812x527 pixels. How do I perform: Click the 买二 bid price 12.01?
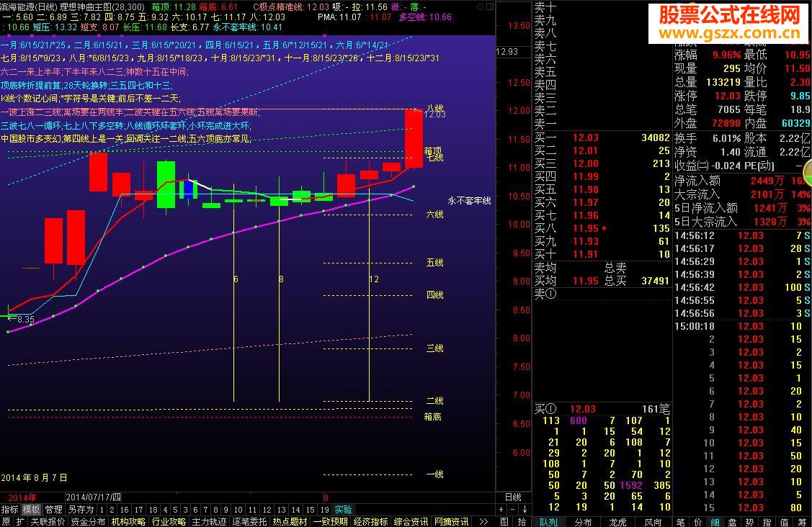[586, 150]
